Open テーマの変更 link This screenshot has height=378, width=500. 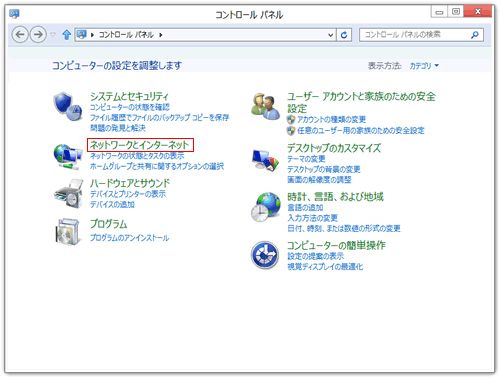tap(306, 159)
